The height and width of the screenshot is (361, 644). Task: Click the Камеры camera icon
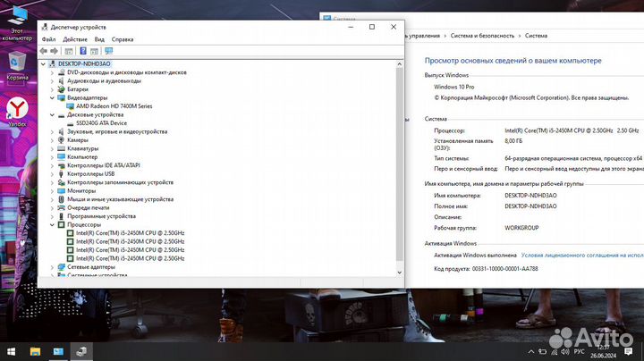tap(61, 140)
